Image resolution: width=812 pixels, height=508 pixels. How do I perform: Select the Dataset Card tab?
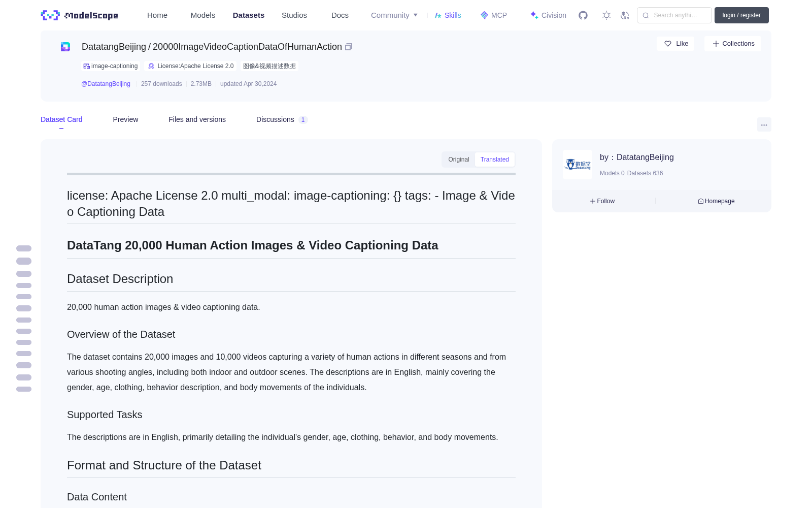[x=61, y=119]
